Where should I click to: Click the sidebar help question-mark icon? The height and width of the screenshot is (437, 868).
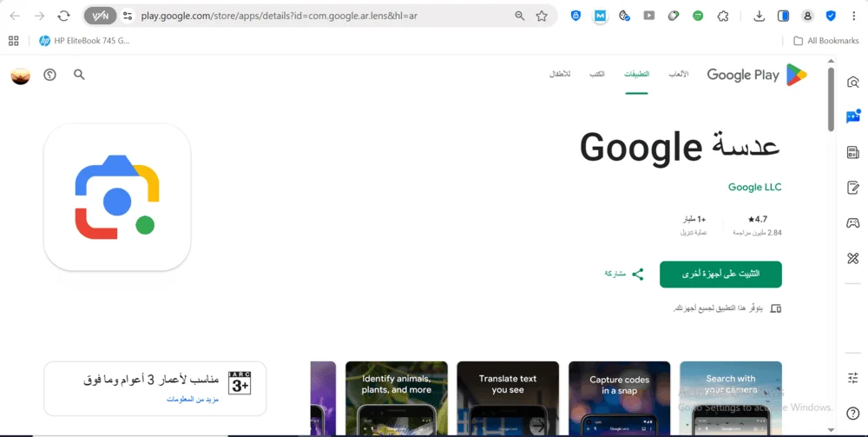[x=853, y=414]
